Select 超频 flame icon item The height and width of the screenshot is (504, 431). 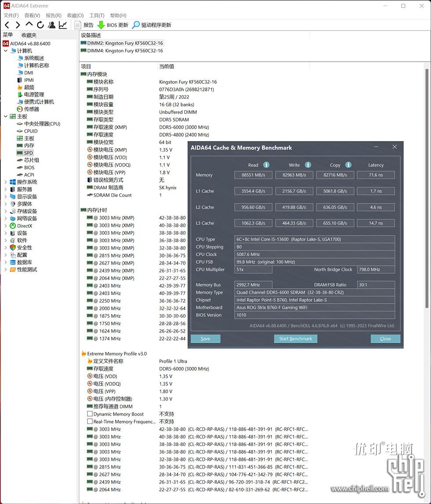point(26,87)
